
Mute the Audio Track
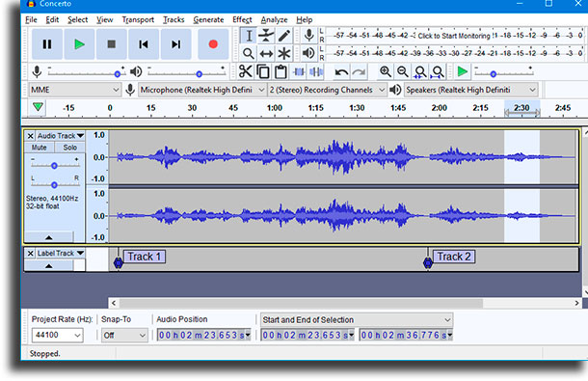click(39, 148)
